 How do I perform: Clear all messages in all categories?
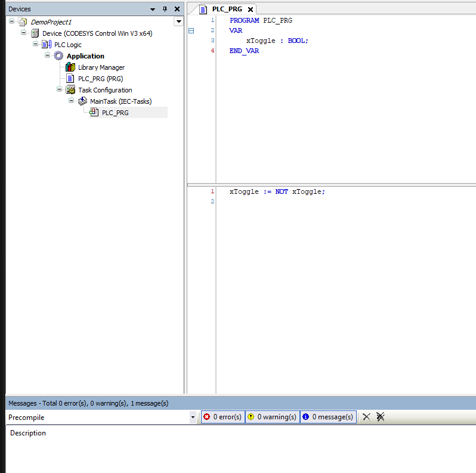click(381, 417)
